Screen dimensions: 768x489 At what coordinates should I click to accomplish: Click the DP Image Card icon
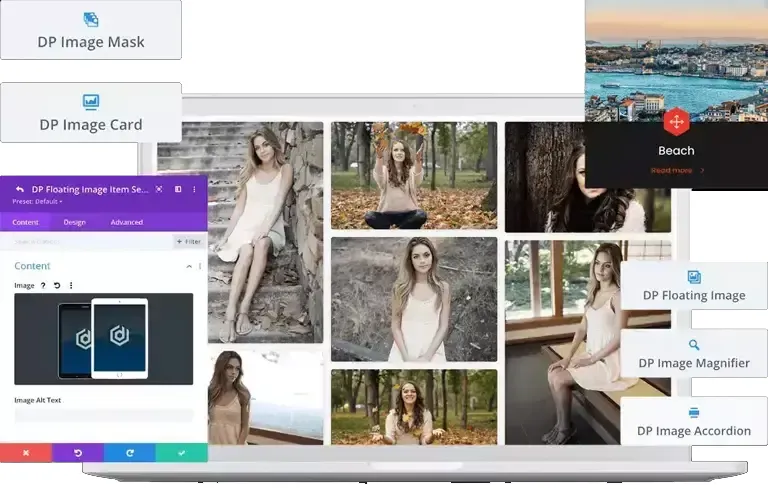[91, 101]
